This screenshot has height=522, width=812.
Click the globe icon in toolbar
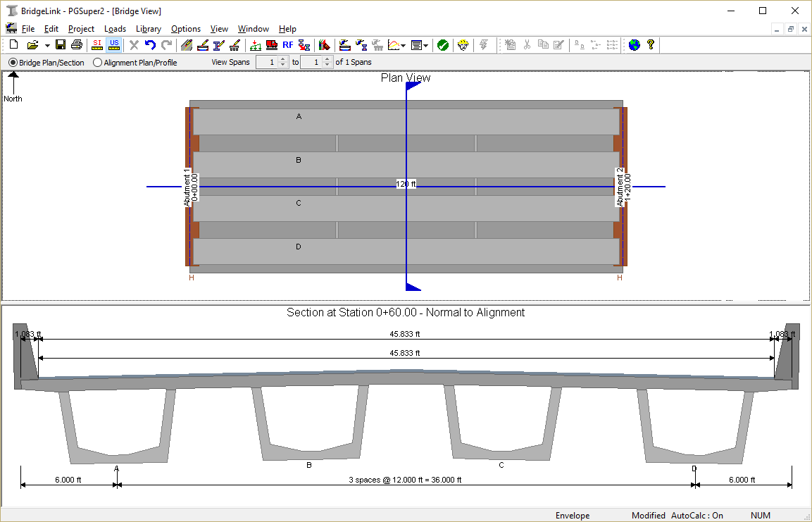coord(635,45)
